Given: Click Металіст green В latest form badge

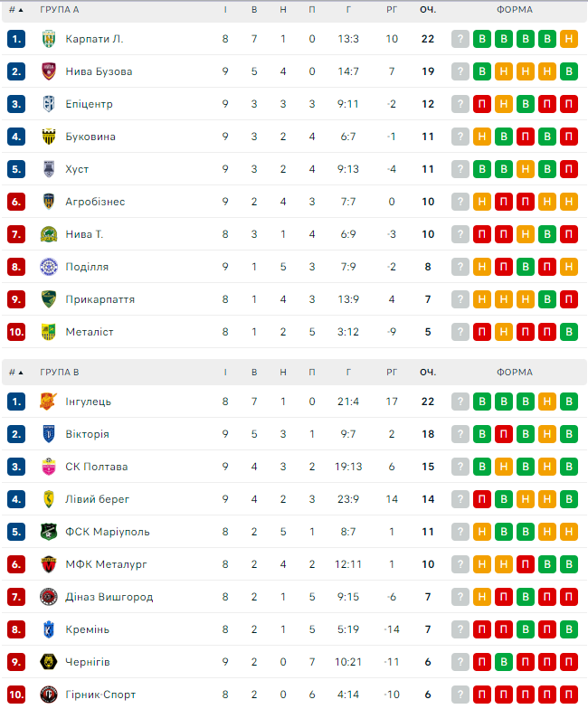Looking at the screenshot, I should [x=569, y=332].
